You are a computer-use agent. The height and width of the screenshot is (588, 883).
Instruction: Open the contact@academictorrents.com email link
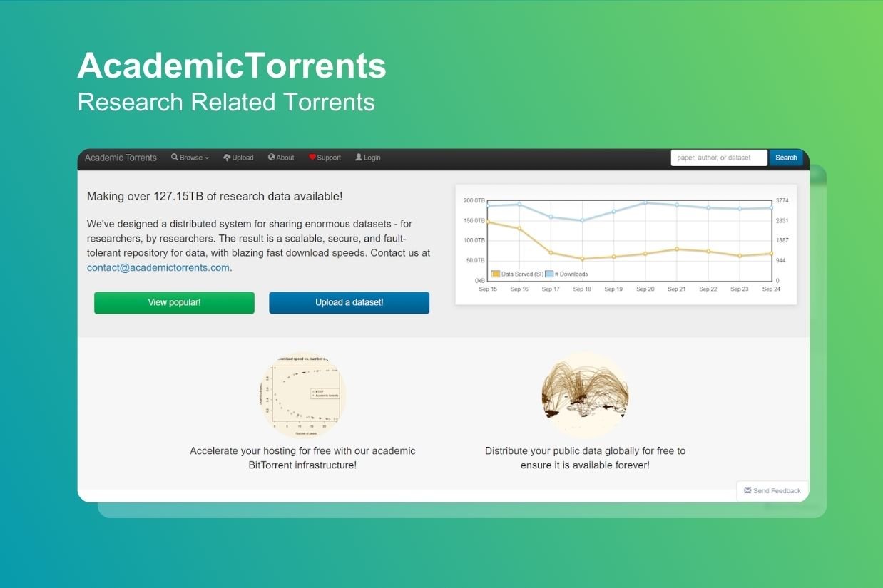pos(158,268)
